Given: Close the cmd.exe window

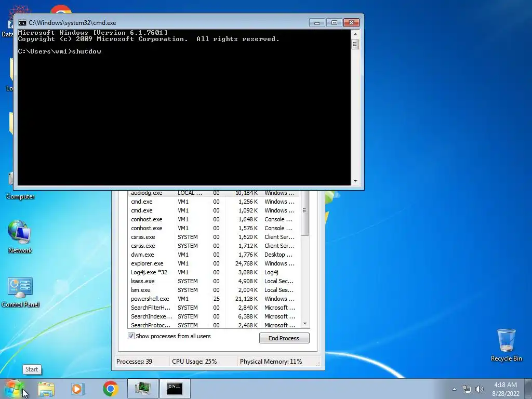Looking at the screenshot, I should tap(352, 23).
